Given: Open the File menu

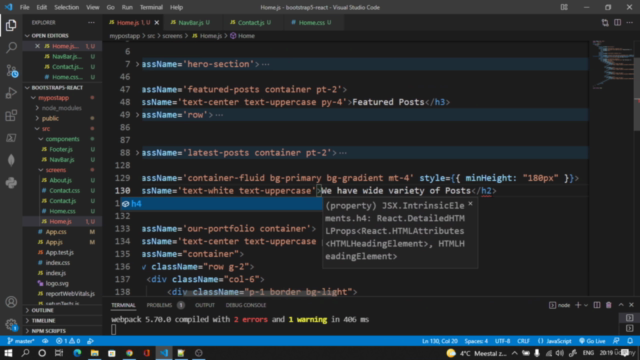Looking at the screenshot, I should tap(24, 7).
